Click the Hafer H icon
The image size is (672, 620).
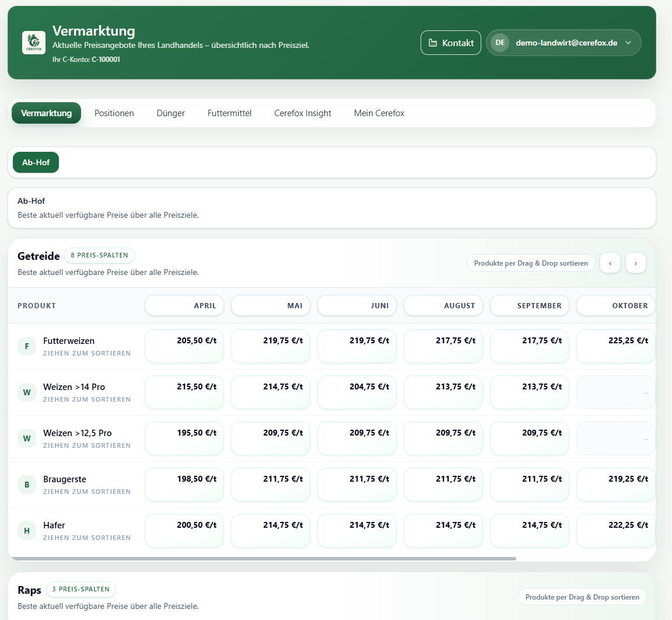pos(27,531)
